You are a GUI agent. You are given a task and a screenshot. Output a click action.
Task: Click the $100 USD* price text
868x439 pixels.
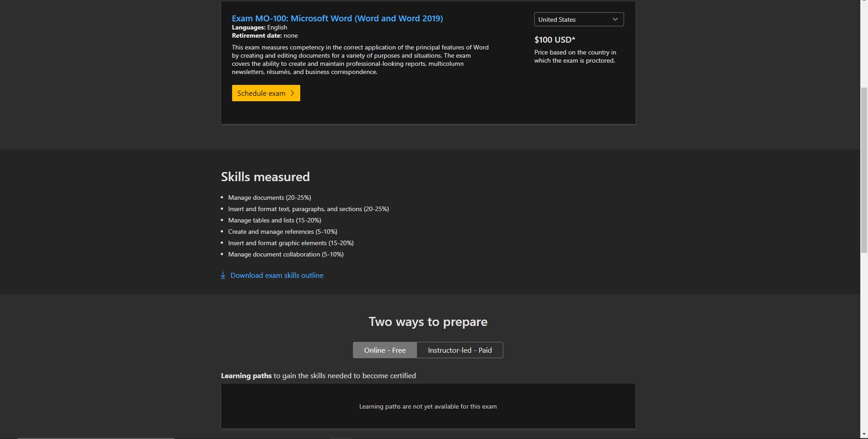pos(555,39)
